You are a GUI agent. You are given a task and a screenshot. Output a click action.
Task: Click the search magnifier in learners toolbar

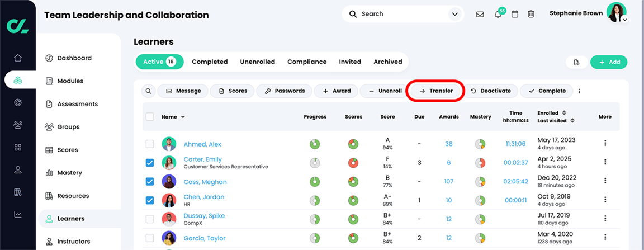(x=149, y=91)
